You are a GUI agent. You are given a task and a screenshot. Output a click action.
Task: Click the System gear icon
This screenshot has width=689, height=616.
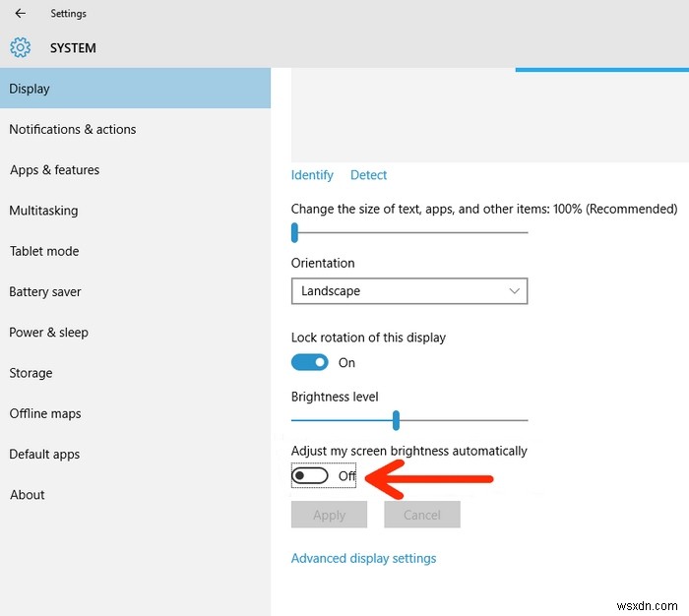pyautogui.click(x=21, y=47)
